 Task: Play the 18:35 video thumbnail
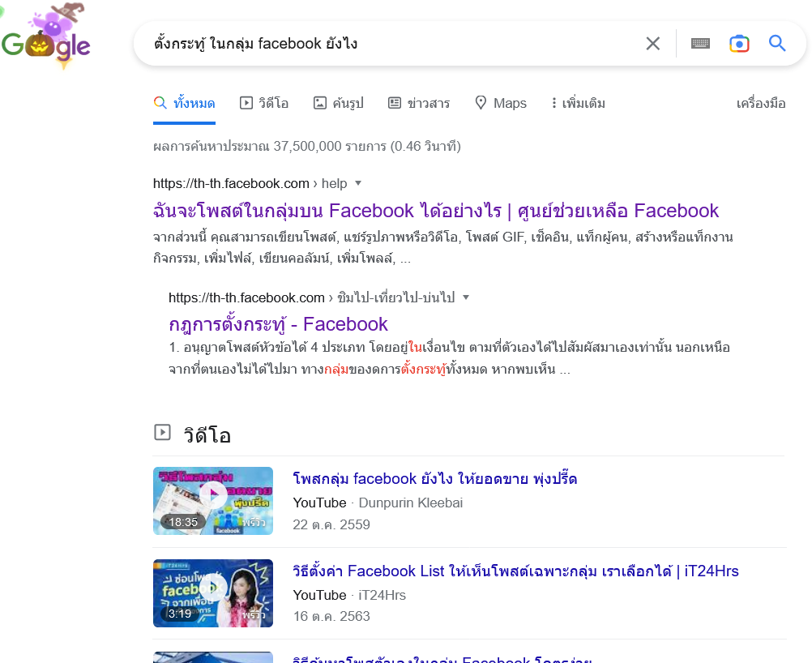[213, 501]
